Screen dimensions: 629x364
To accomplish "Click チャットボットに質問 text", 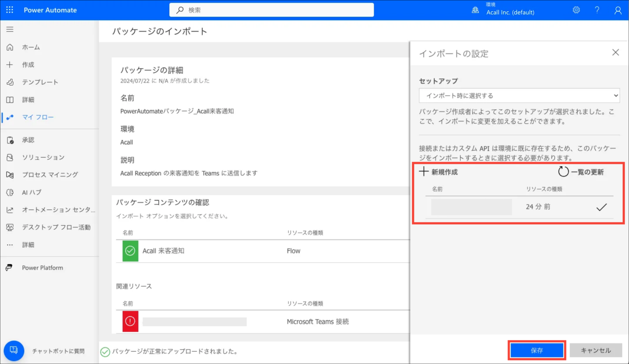I will pos(58,351).
